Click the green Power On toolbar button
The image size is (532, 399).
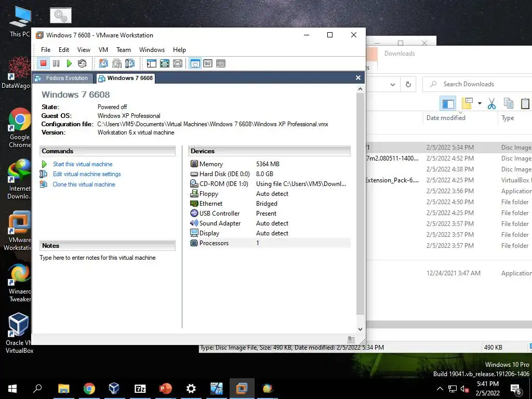(x=69, y=63)
